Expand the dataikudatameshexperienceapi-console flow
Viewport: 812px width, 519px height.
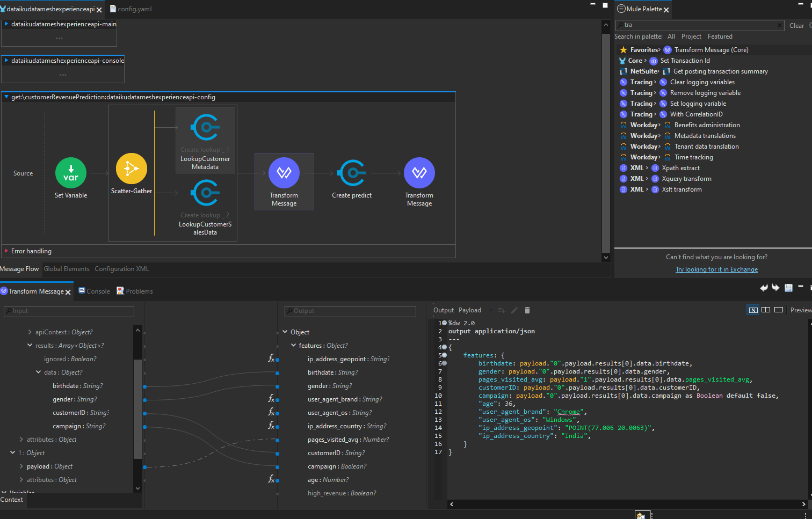(x=6, y=61)
